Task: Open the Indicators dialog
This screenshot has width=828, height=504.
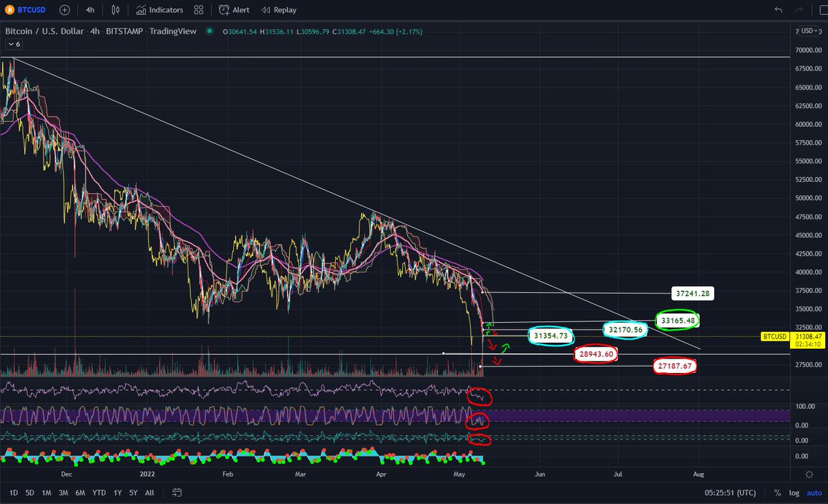Action: pyautogui.click(x=159, y=10)
